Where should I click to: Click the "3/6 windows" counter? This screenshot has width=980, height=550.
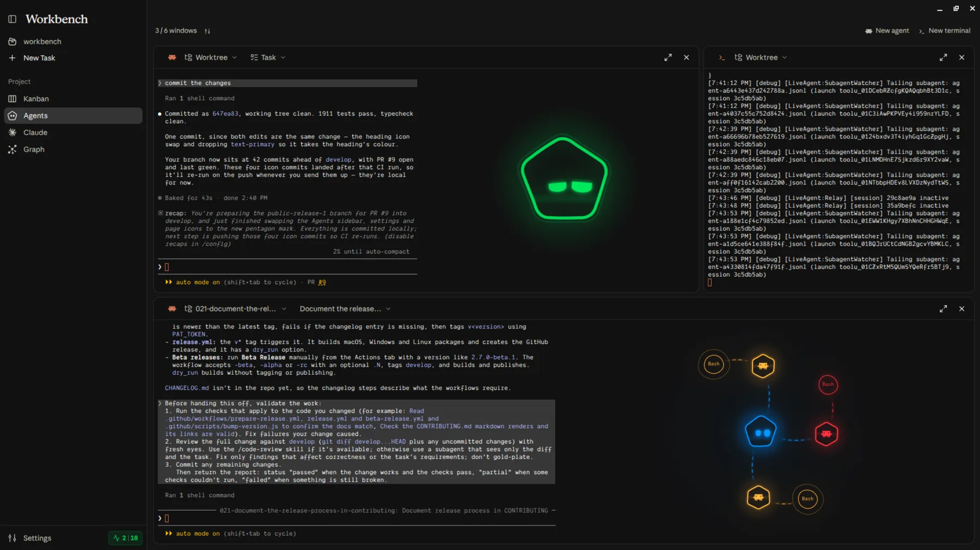(x=176, y=30)
